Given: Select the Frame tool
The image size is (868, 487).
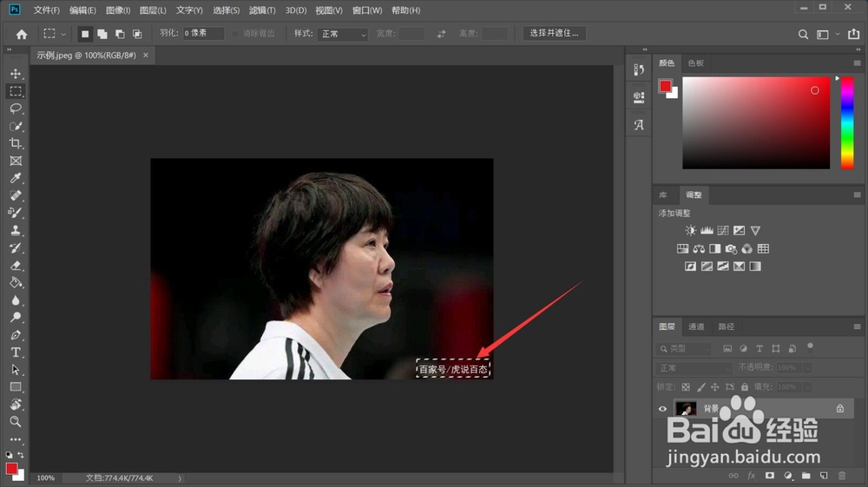Looking at the screenshot, I should (x=16, y=161).
